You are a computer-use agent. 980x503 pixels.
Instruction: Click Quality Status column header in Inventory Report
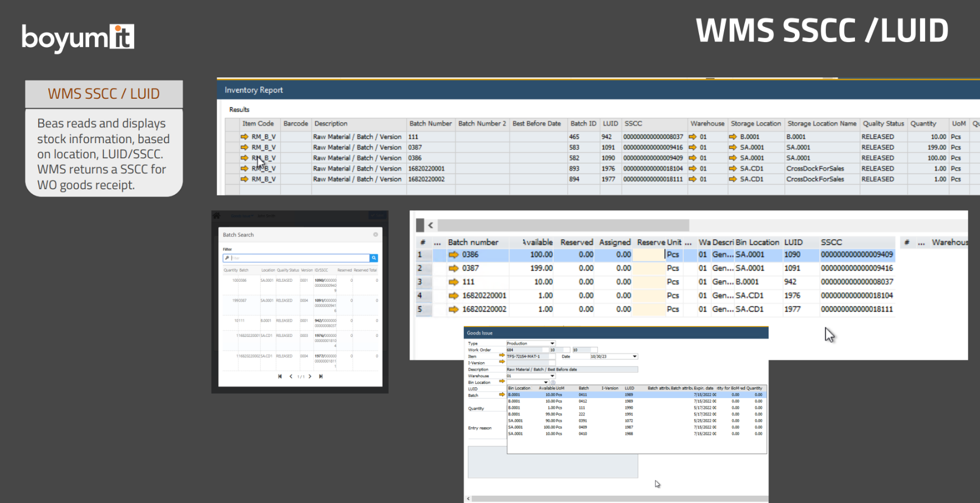point(884,124)
